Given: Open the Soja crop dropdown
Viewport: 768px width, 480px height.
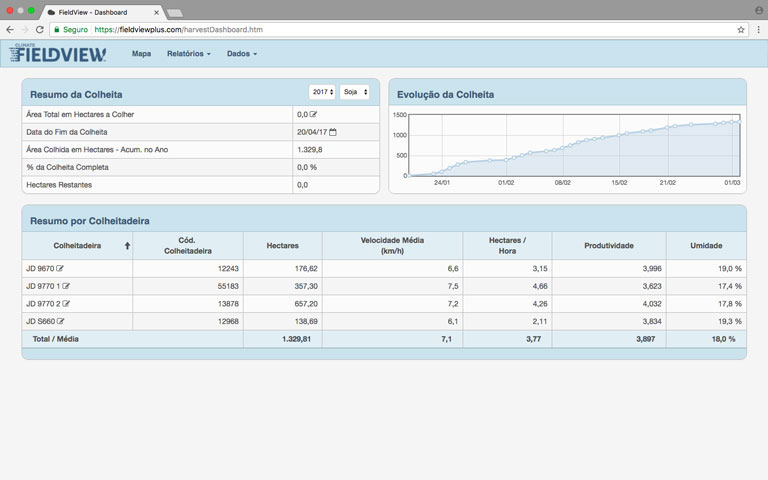Looking at the screenshot, I should point(355,92).
